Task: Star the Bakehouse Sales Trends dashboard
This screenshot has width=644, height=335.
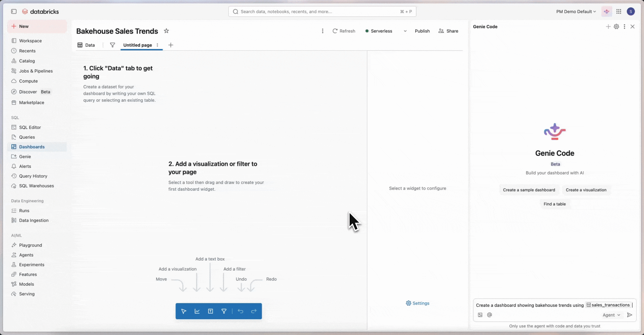Action: tap(166, 31)
